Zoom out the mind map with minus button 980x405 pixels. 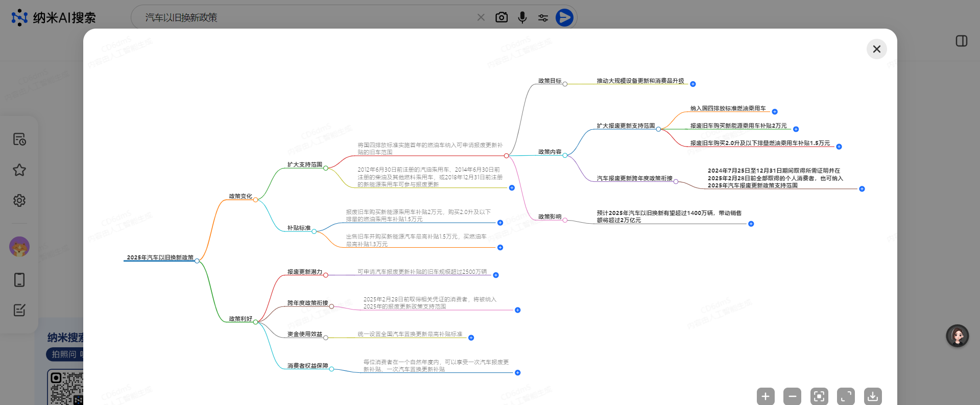click(x=792, y=396)
